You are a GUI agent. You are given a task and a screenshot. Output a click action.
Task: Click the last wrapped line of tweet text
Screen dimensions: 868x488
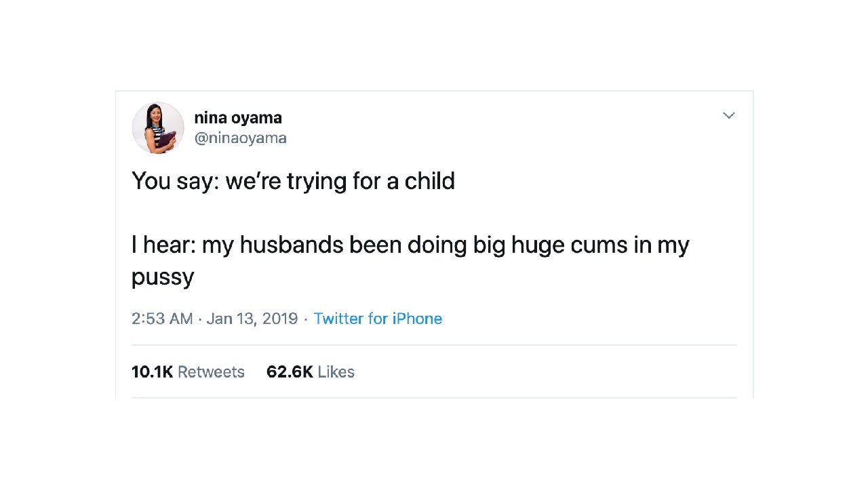click(x=163, y=277)
